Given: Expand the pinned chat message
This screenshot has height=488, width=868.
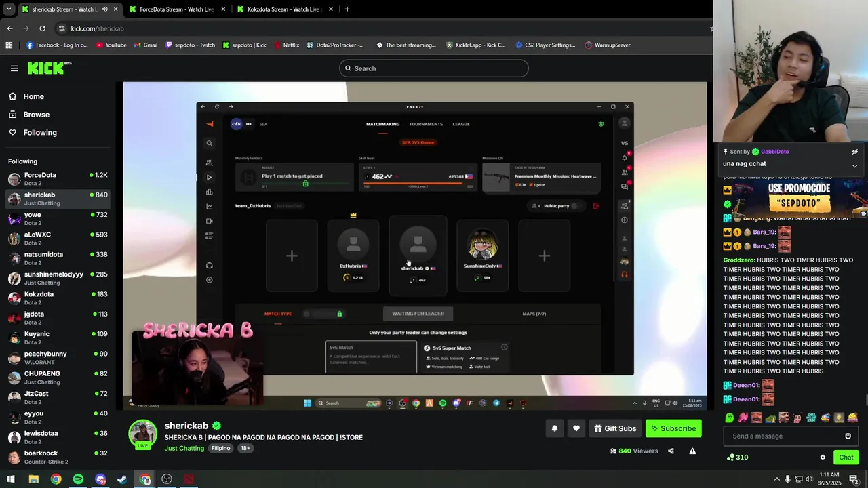Looking at the screenshot, I should tap(854, 165).
